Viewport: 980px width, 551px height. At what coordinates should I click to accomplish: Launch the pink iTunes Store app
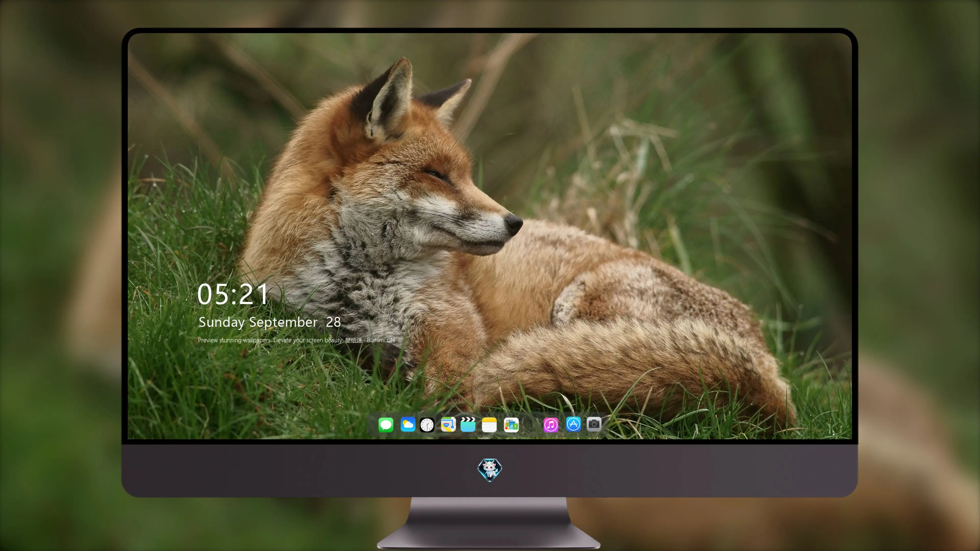(x=551, y=425)
